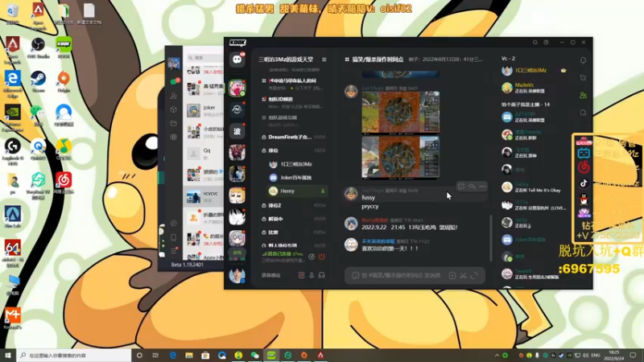This screenshot has width=644, height=362.
Task: Click the scissors screenshot icon in message box
Action: pyautogui.click(x=464, y=275)
